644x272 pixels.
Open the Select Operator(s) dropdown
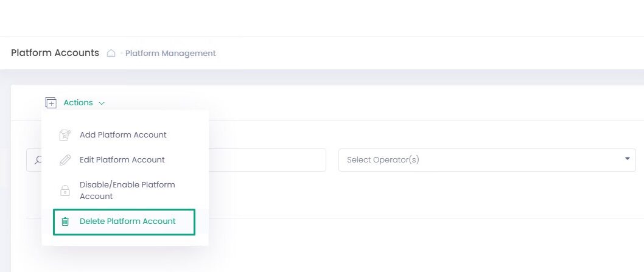pyautogui.click(x=487, y=160)
